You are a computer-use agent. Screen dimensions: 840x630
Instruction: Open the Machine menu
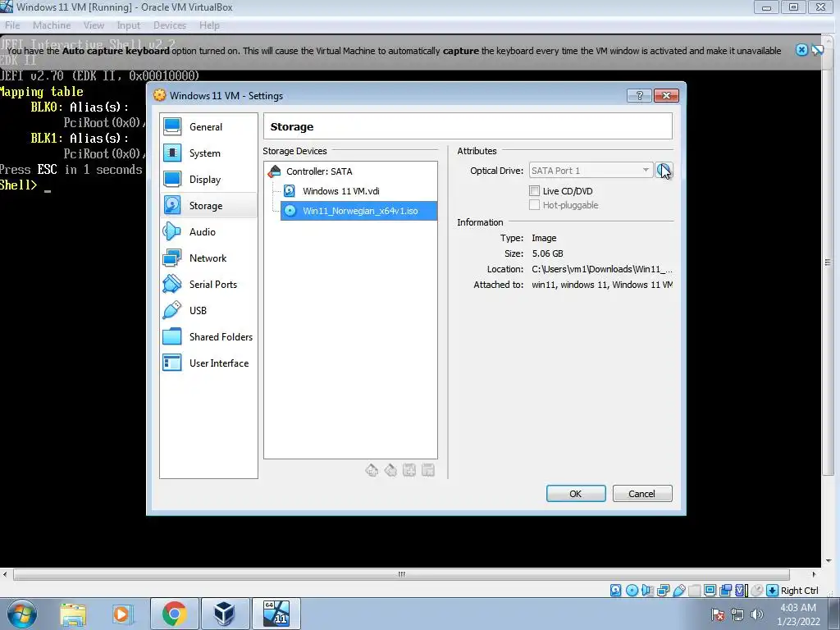52,25
